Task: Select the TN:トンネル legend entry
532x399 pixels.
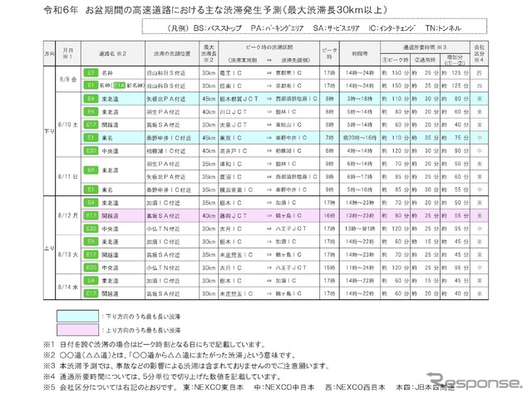Action: point(443,27)
